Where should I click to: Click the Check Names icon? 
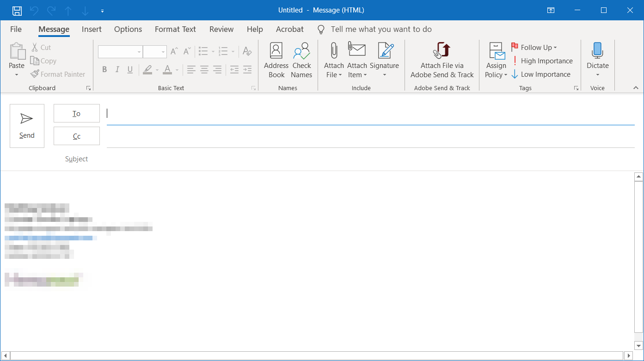(301, 60)
